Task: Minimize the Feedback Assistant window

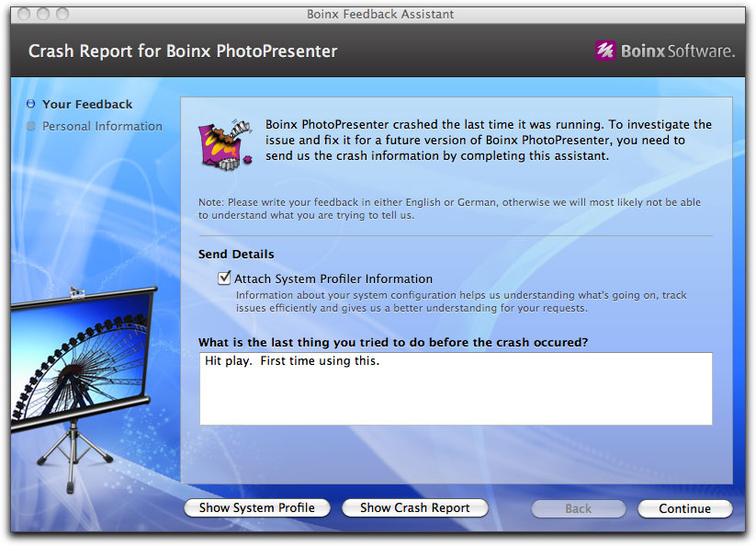Action: click(44, 14)
